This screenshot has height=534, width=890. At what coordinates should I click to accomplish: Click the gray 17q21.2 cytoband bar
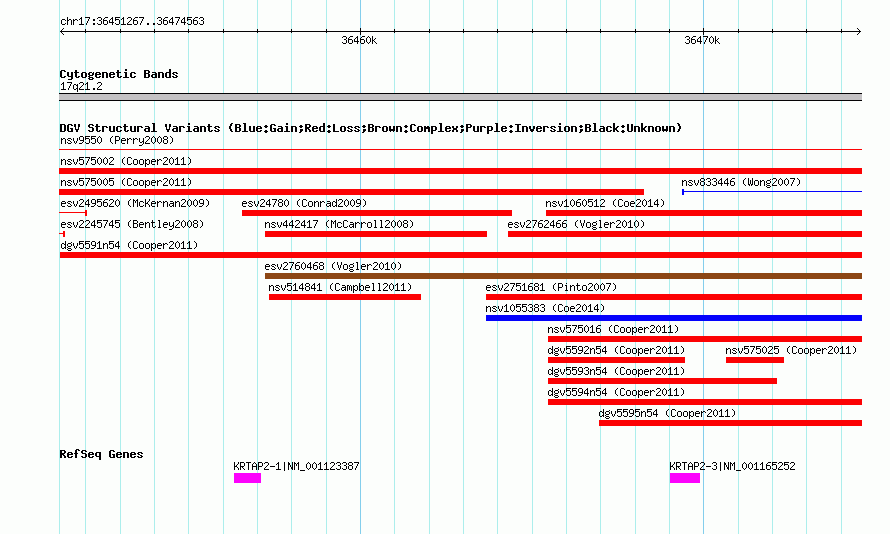coord(460,97)
